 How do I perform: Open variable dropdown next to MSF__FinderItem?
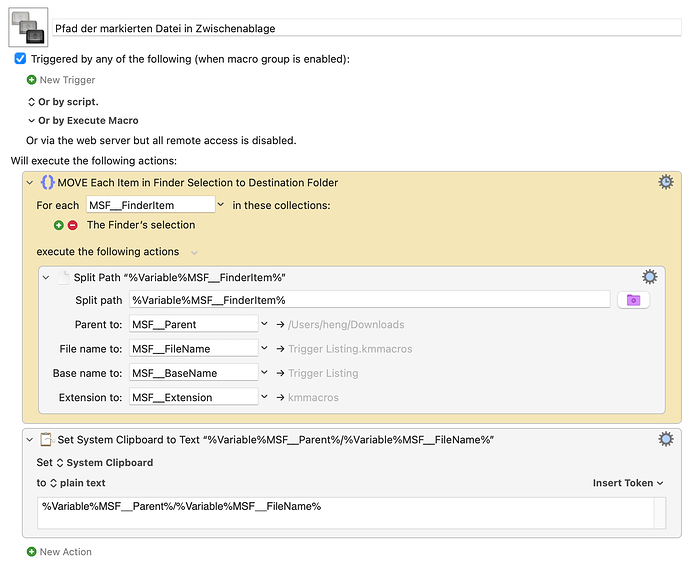point(220,205)
